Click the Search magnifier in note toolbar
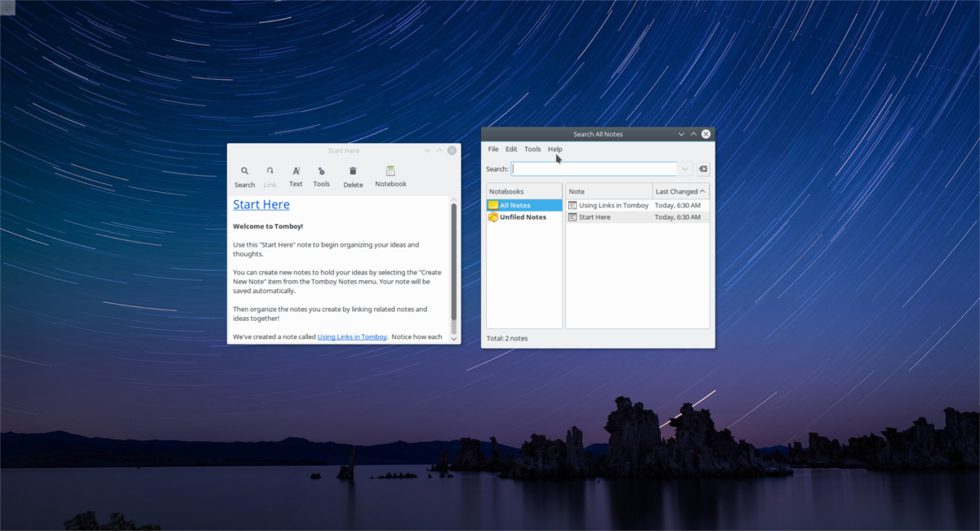The image size is (980, 531). (x=244, y=176)
